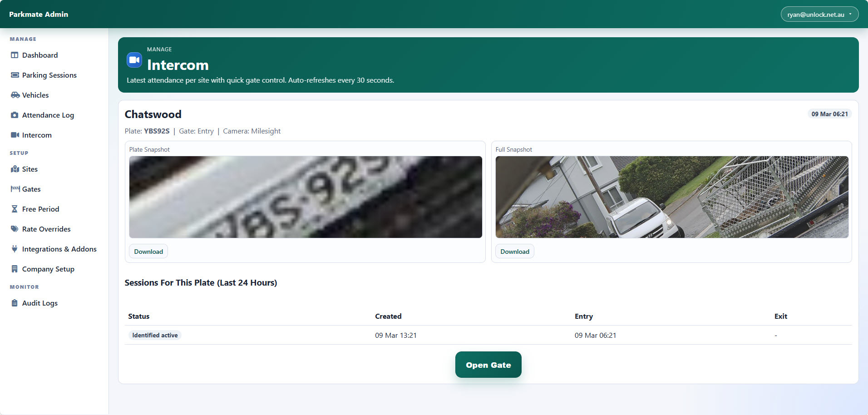Viewport: 868px width, 415px height.
Task: Click the Audit Logs clipboard icon
Action: point(15,303)
